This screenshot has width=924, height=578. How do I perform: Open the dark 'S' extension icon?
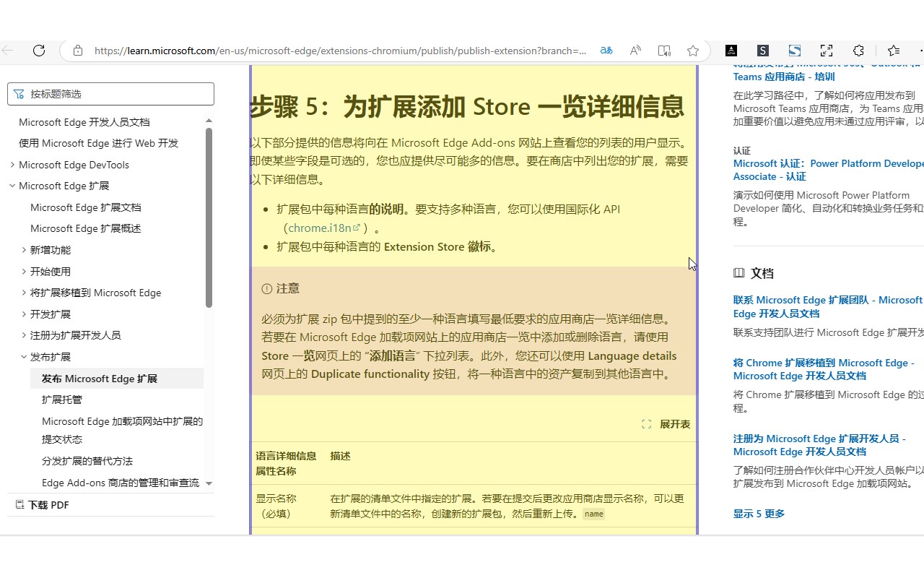point(763,51)
